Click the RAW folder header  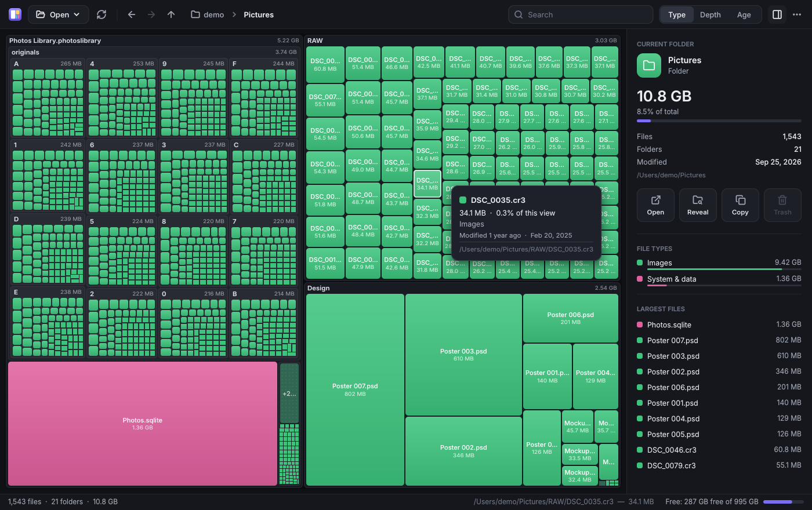pyautogui.click(x=462, y=41)
